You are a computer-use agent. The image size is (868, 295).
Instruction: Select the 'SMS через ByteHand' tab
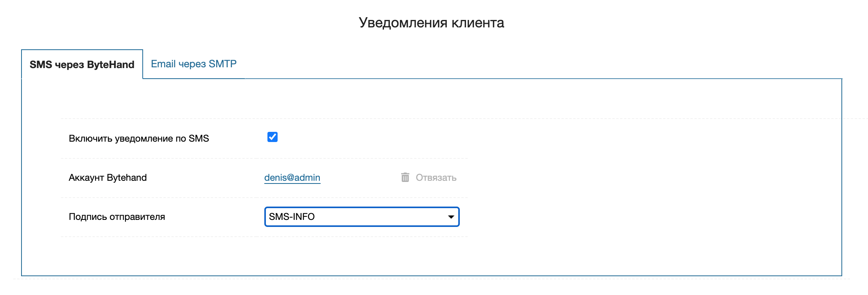click(82, 65)
